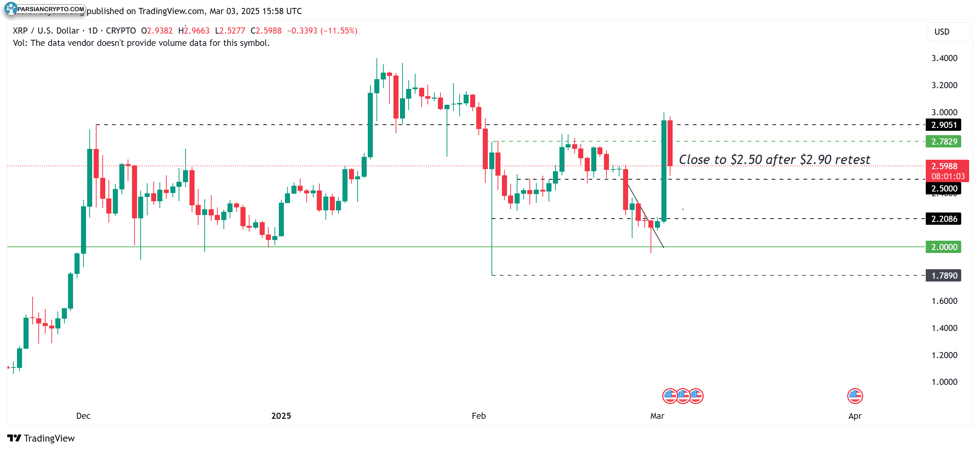980x451 pixels.
Task: Select the 1.7890 price level label
Action: tap(943, 275)
